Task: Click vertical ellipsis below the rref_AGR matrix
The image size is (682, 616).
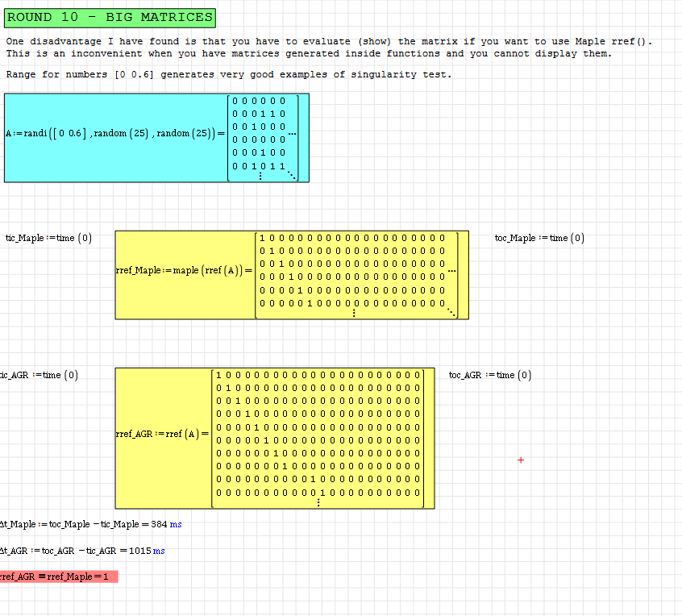Action: [318, 502]
